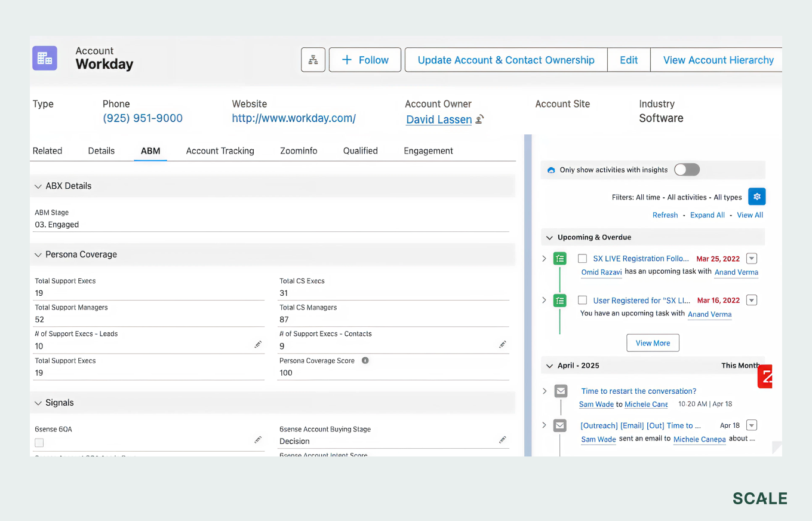Screen dimensions: 812x521
Task: Click the Follow button
Action: click(x=365, y=60)
